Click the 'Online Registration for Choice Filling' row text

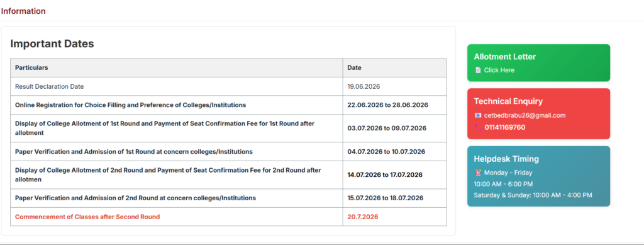click(x=131, y=105)
